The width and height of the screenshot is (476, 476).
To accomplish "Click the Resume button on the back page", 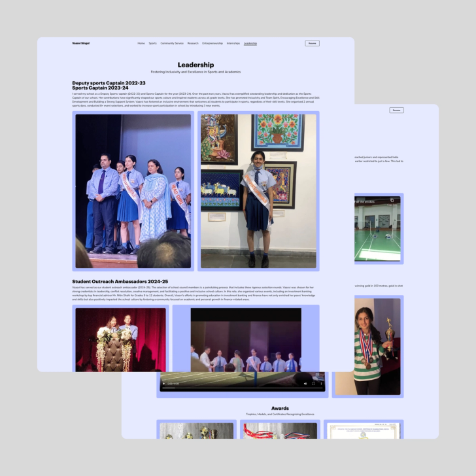I will (396, 110).
